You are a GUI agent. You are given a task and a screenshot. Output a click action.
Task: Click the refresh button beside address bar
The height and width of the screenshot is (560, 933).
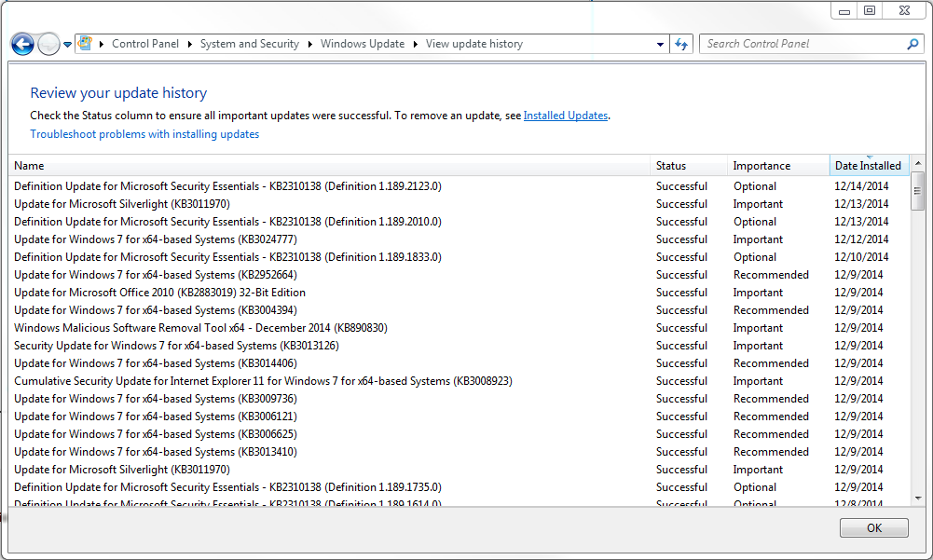[681, 44]
